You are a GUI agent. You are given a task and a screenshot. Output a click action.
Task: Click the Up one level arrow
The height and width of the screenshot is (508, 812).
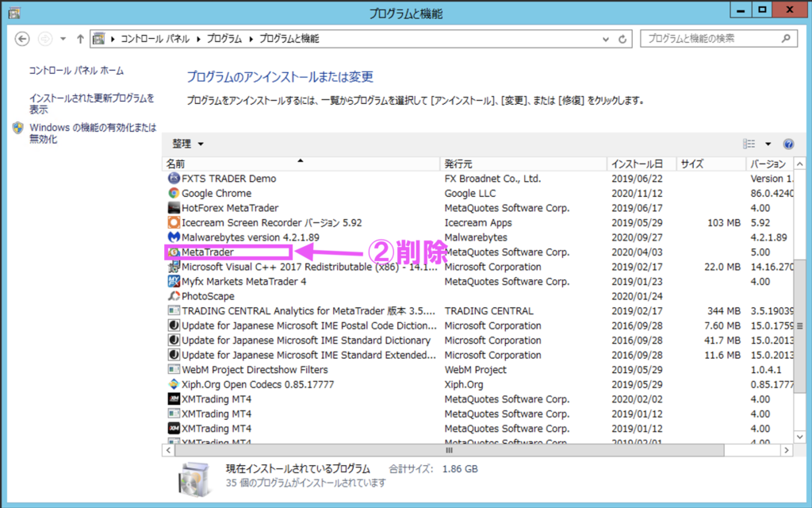[x=80, y=39]
